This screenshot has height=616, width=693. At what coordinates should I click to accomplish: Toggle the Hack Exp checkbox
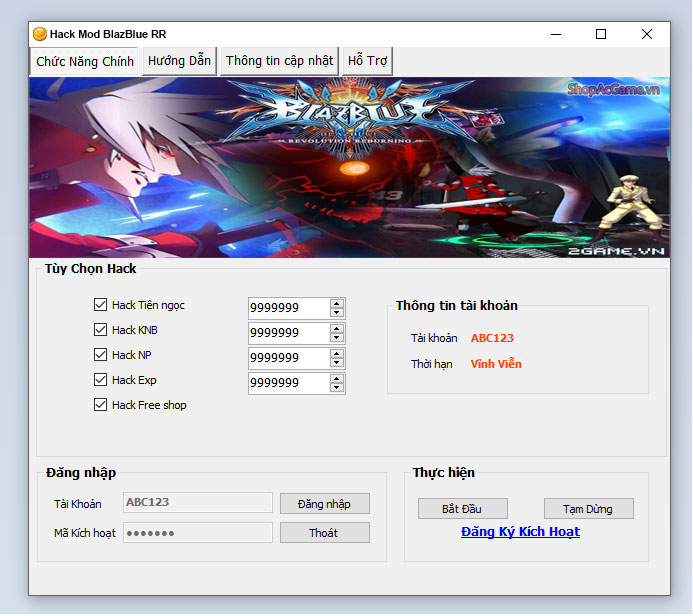point(100,380)
